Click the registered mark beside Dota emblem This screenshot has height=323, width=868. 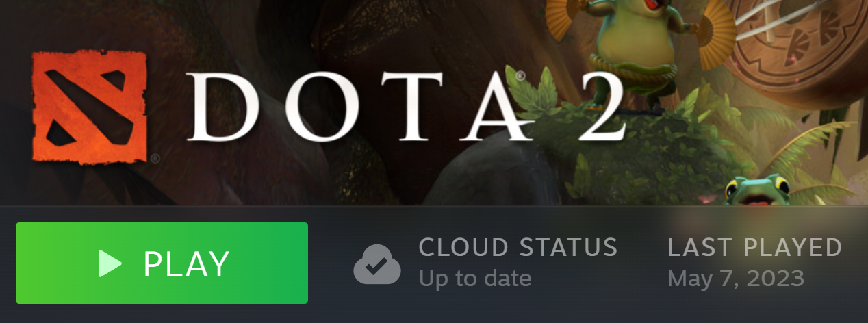(155, 158)
